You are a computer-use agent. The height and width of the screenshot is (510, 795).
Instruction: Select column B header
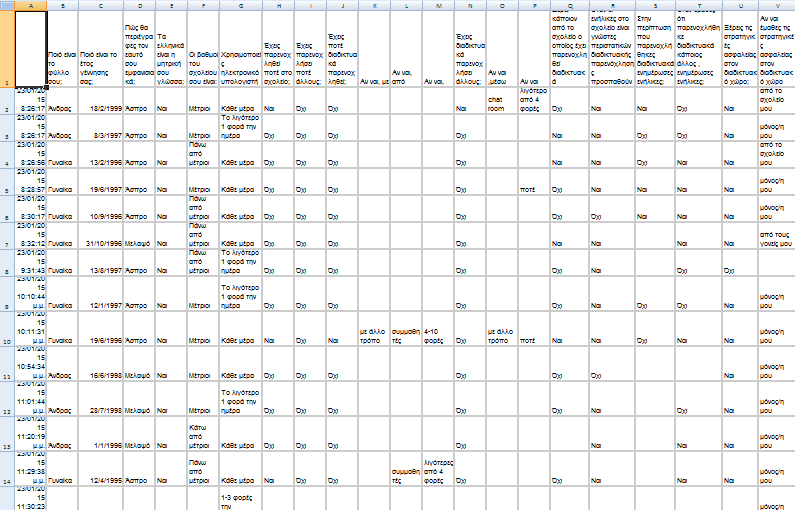pyautogui.click(x=62, y=6)
